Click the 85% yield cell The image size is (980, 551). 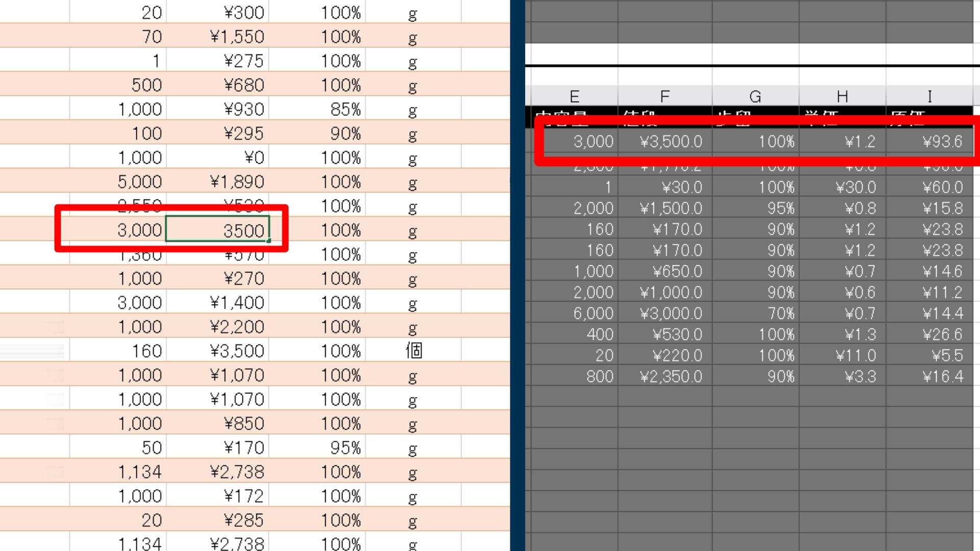pyautogui.click(x=317, y=109)
